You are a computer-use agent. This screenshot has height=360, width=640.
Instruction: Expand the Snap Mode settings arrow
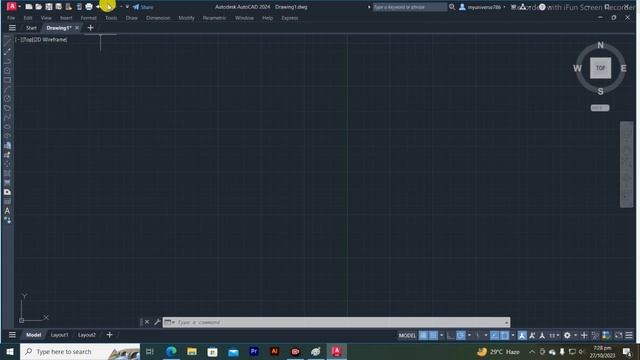(442, 336)
